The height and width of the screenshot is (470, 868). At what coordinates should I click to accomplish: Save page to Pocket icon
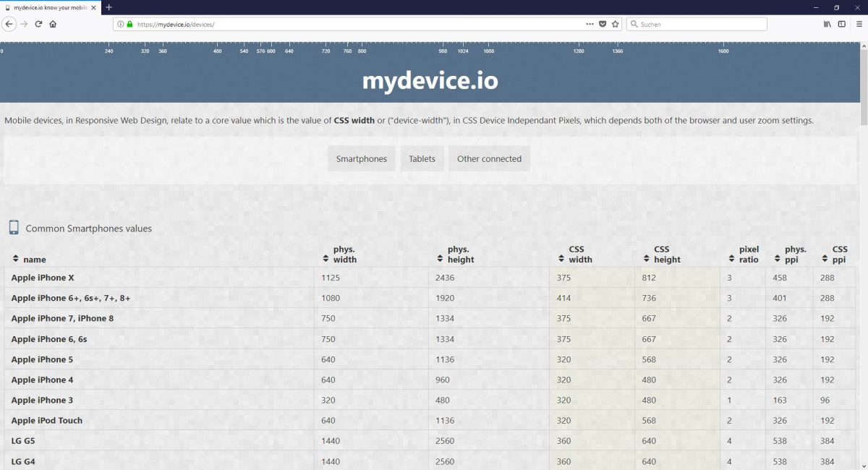coord(603,24)
